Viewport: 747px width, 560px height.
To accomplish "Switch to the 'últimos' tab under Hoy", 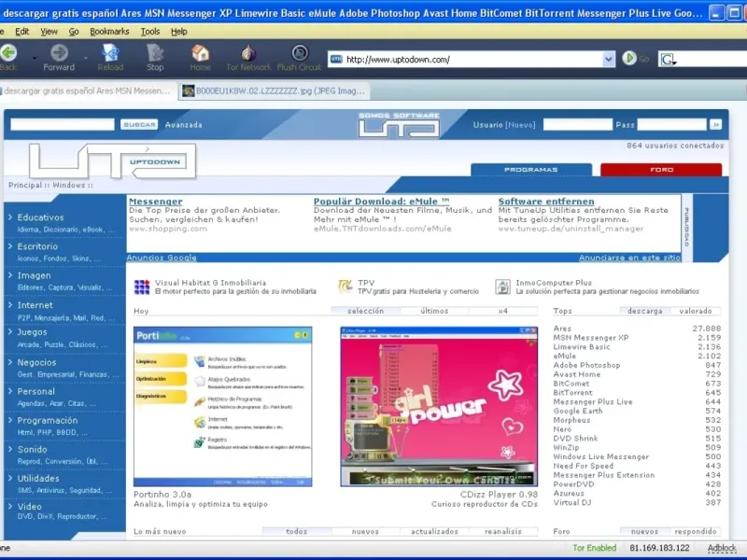I will coord(434,311).
